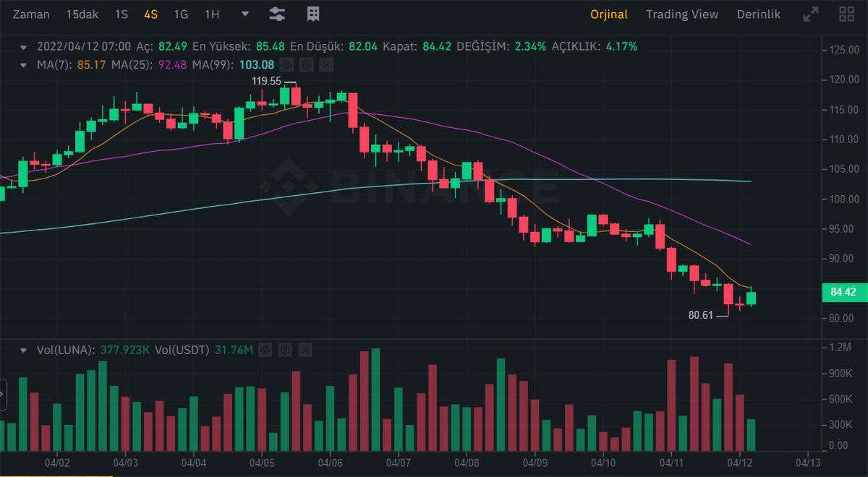Open more time intervals dropdown arrow
868x477 pixels.
244,14
